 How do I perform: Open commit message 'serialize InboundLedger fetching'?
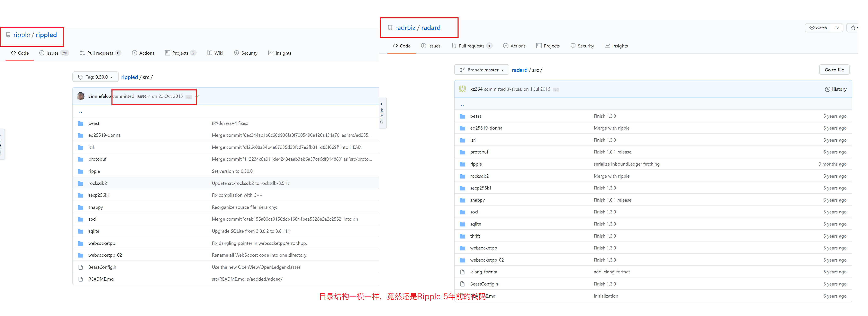coord(626,164)
